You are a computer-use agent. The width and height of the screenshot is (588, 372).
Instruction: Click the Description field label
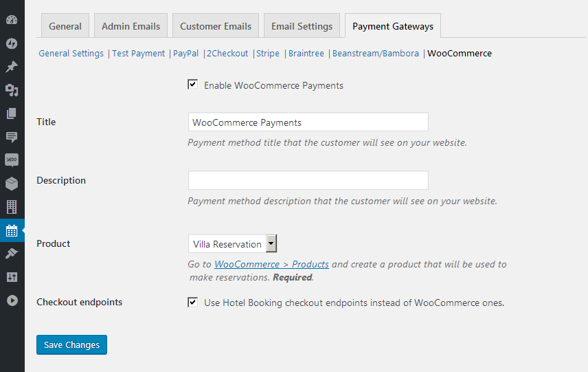coord(61,181)
